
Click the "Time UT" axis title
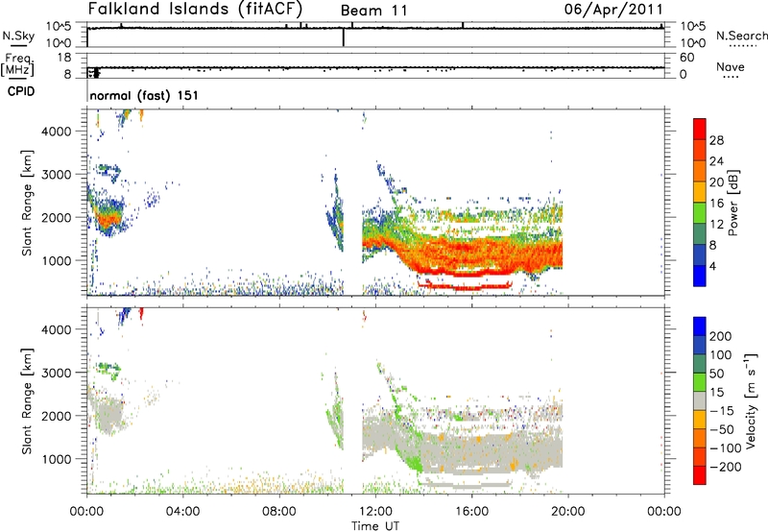375,526
